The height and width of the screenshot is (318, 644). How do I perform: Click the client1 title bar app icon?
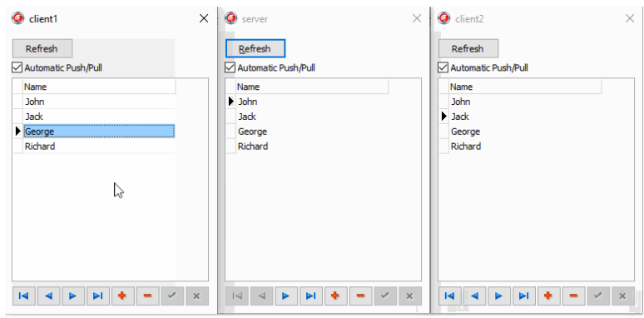tap(18, 18)
